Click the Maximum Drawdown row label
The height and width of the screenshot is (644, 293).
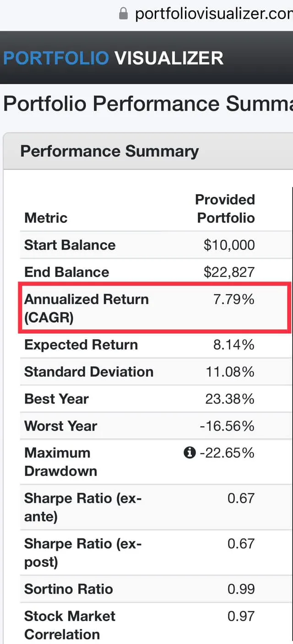point(60,462)
